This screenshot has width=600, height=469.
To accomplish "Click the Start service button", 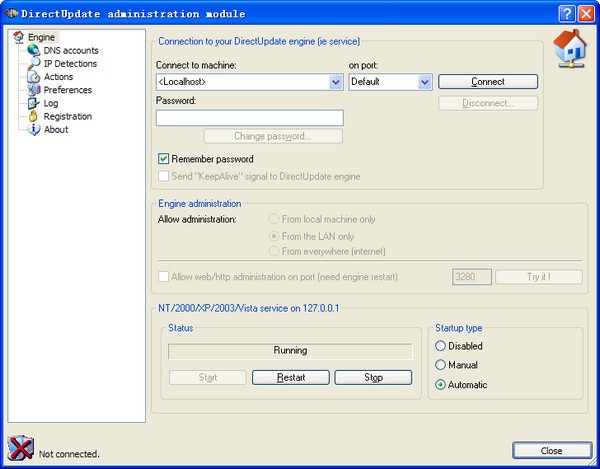I will [x=207, y=378].
